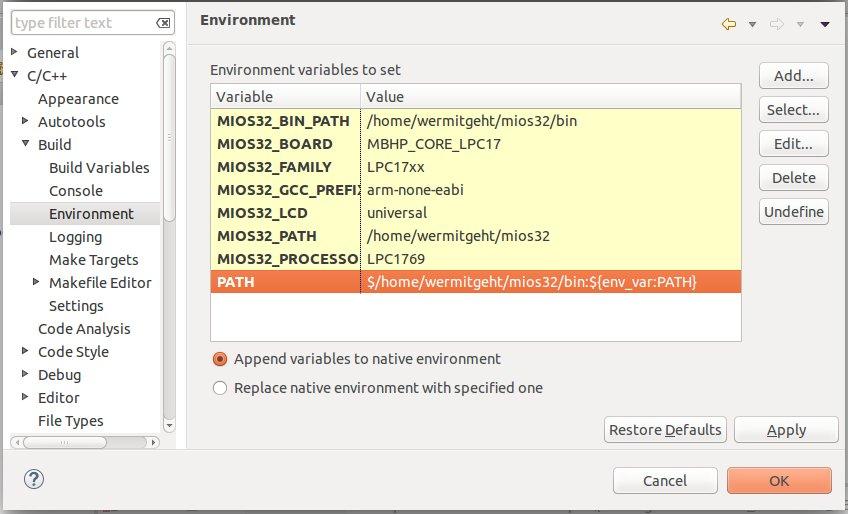Click the forward navigation arrow icon
The image size is (848, 514).
(x=777, y=24)
